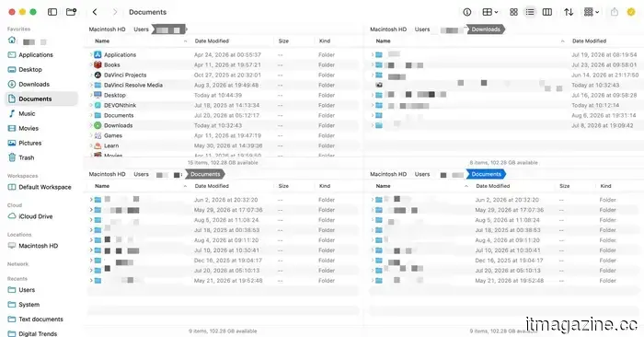Sort bottom-right pane by Kind column

[605, 186]
